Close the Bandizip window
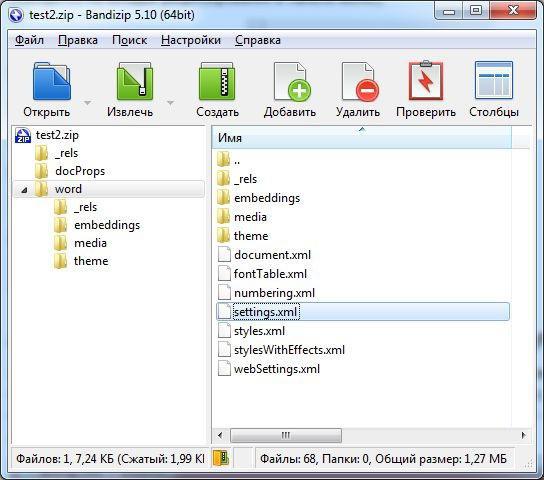 [513, 11]
